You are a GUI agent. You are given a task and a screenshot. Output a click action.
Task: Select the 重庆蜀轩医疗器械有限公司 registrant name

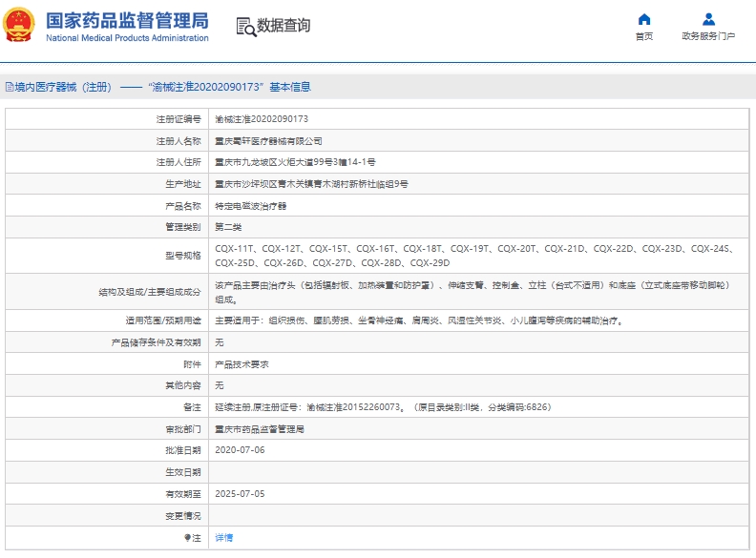click(268, 141)
